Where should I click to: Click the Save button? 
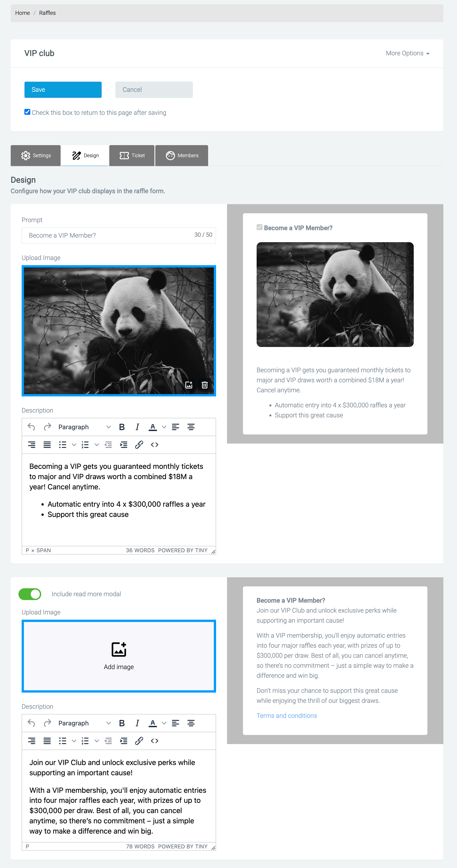coord(63,90)
